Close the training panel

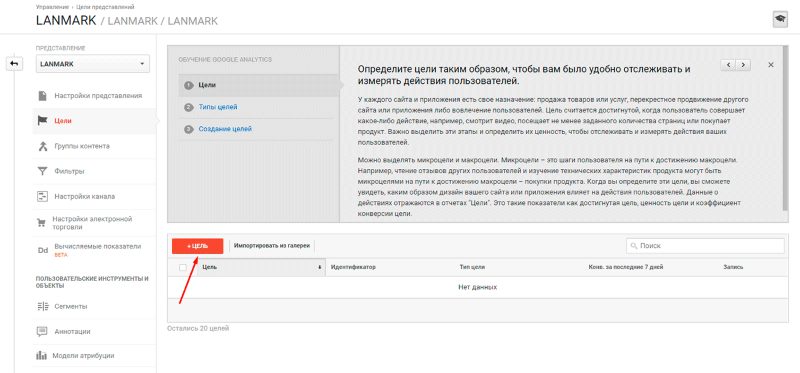771,65
